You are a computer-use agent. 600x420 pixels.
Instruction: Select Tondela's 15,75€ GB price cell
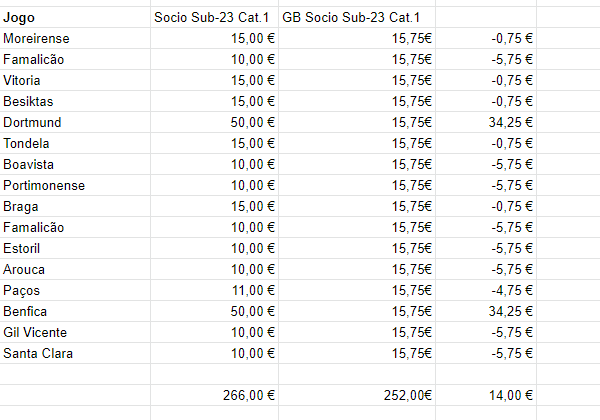click(x=357, y=143)
